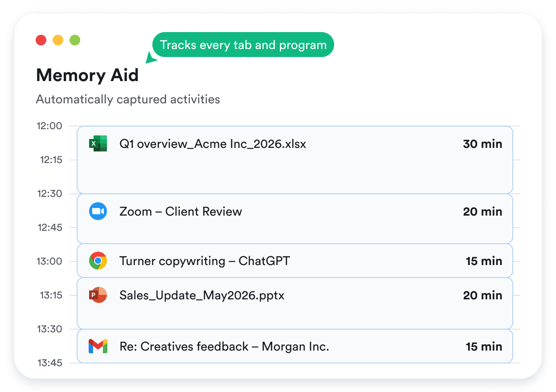The height and width of the screenshot is (392, 556).
Task: Click the 15 min duration on ChatGPT entry
Action: click(484, 261)
